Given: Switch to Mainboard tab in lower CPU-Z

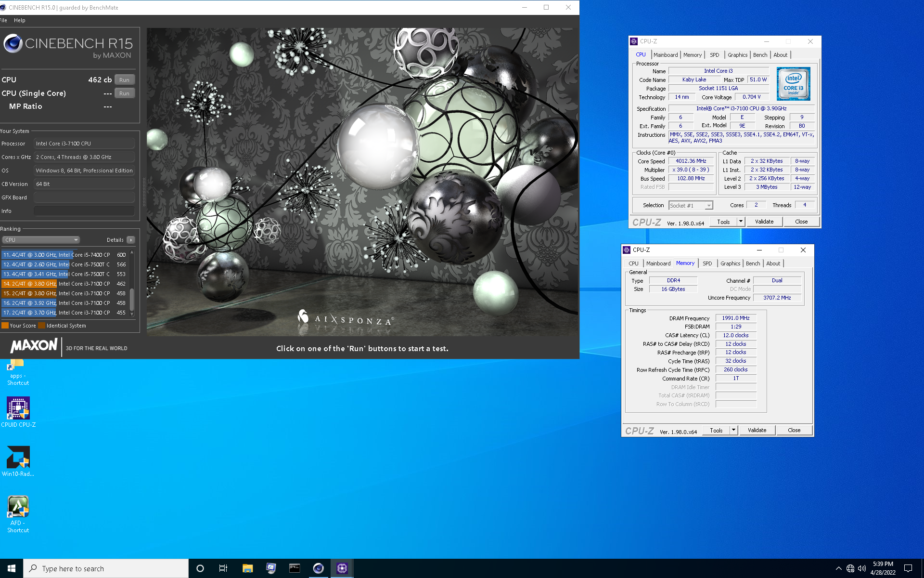Looking at the screenshot, I should coord(658,263).
